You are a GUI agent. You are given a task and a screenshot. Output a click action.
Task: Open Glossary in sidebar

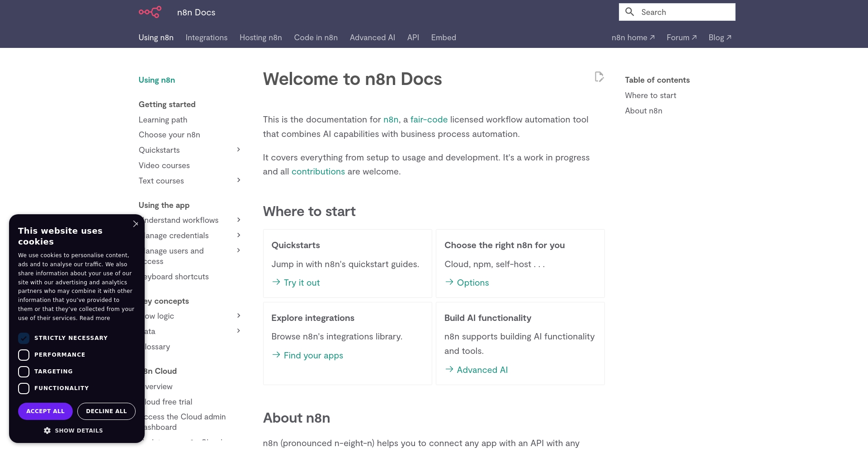tap(157, 347)
